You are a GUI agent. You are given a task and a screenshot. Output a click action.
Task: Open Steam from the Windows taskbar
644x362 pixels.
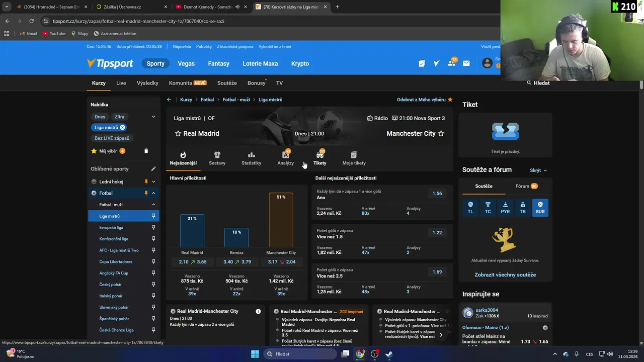[389, 354]
